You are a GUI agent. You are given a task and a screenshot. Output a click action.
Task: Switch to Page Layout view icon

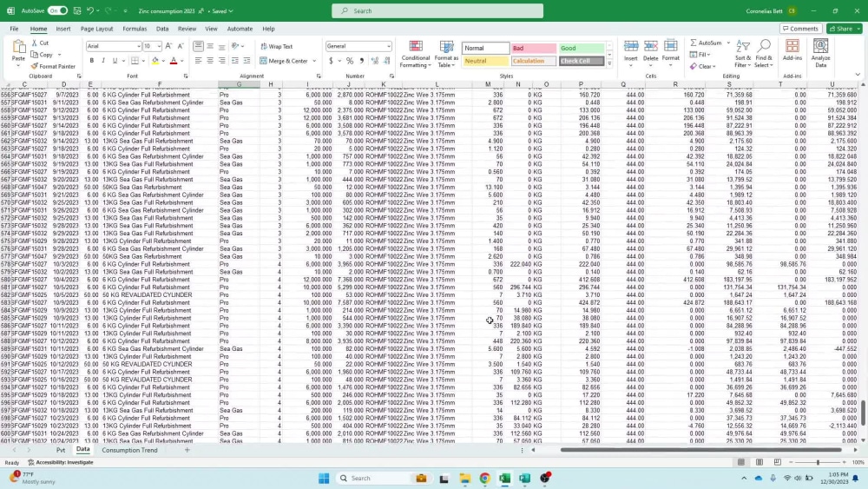point(759,462)
